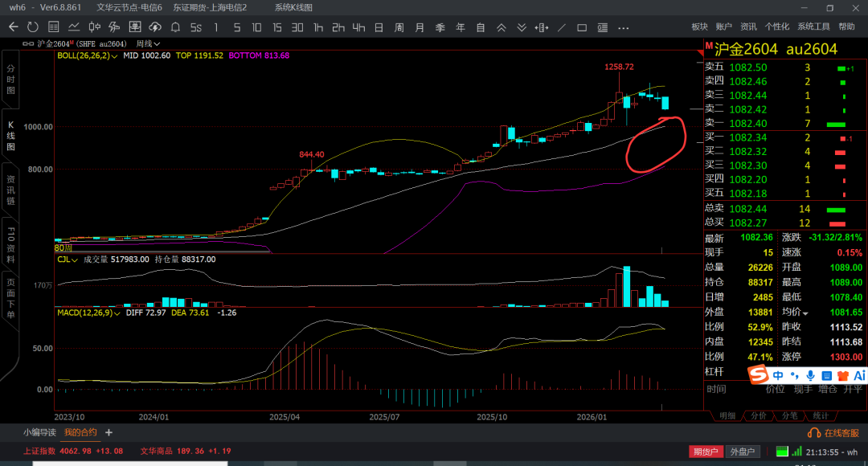868x466 pixels.
Task: Open the 小编导读 tab link
Action: (39, 432)
